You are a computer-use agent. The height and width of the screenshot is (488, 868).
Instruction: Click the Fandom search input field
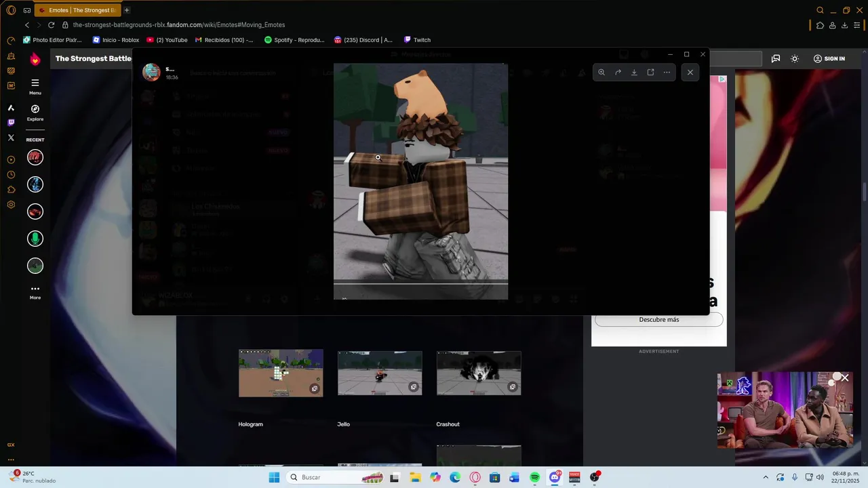pyautogui.click(x=736, y=59)
